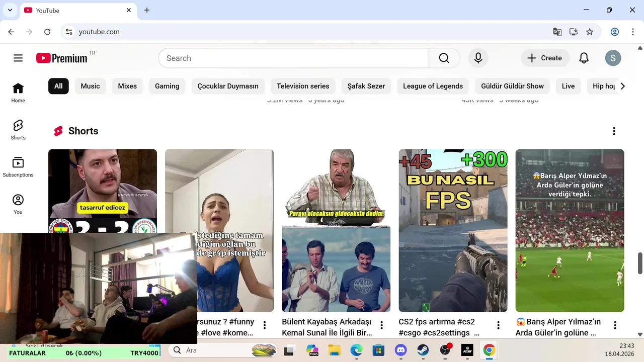Image resolution: width=644 pixels, height=362 pixels.
Task: Open Shorts in the sidebar
Action: (x=18, y=130)
